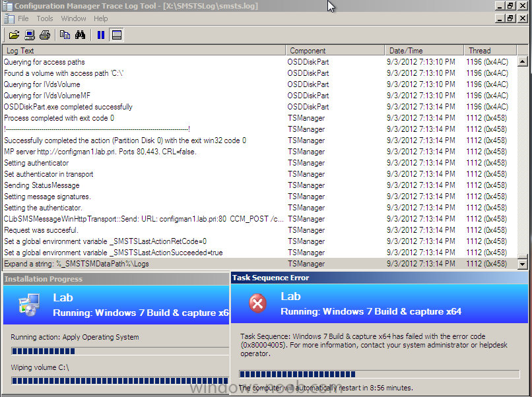Viewport: 532px width, 397px height.
Task: Open the File menu
Action: [x=23, y=18]
